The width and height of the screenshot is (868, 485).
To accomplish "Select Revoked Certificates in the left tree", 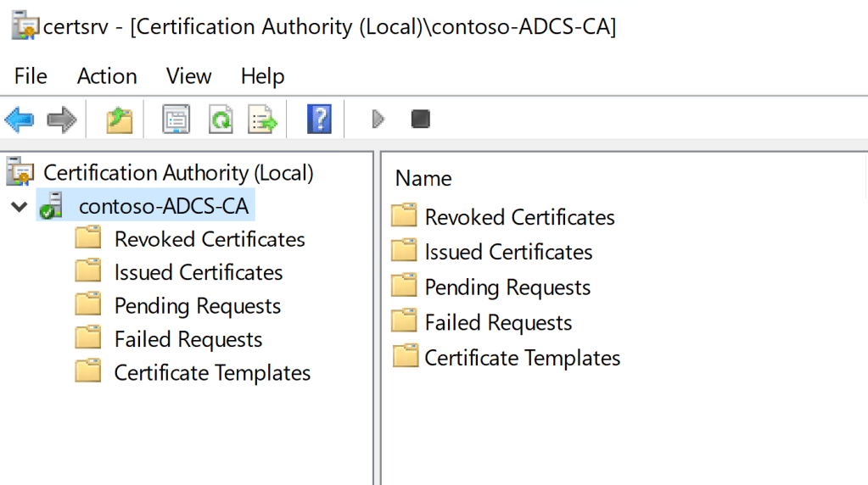I will 210,239.
